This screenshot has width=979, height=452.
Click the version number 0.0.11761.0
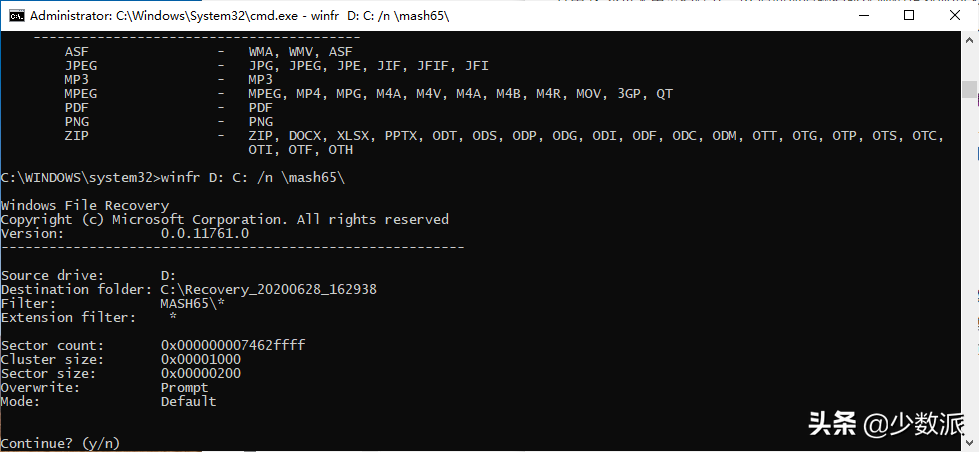tap(205, 233)
